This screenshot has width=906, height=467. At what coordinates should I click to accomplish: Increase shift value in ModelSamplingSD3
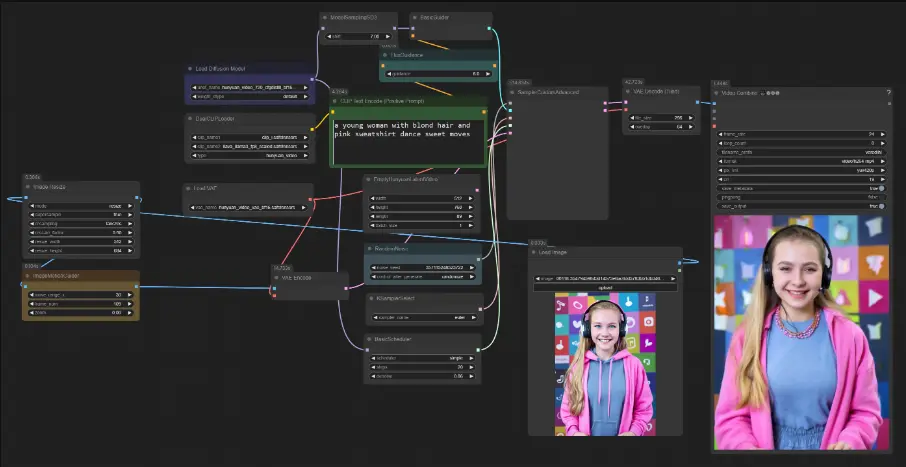pos(388,36)
